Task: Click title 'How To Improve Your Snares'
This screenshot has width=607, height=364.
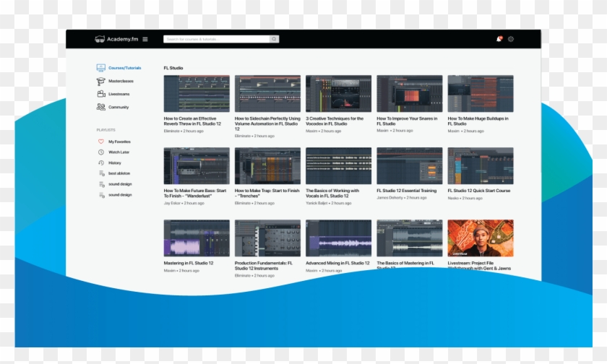Action: click(407, 121)
